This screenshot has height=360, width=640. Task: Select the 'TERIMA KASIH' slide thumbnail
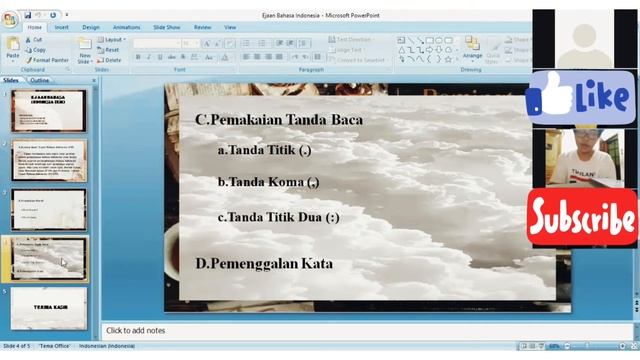49,309
